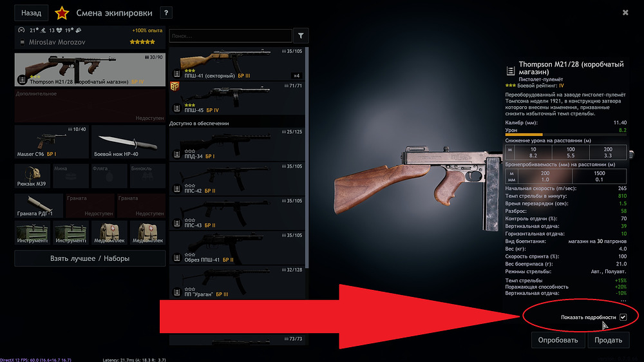This screenshot has width=644, height=362.
Task: Click the Назад button
Action: tap(31, 13)
